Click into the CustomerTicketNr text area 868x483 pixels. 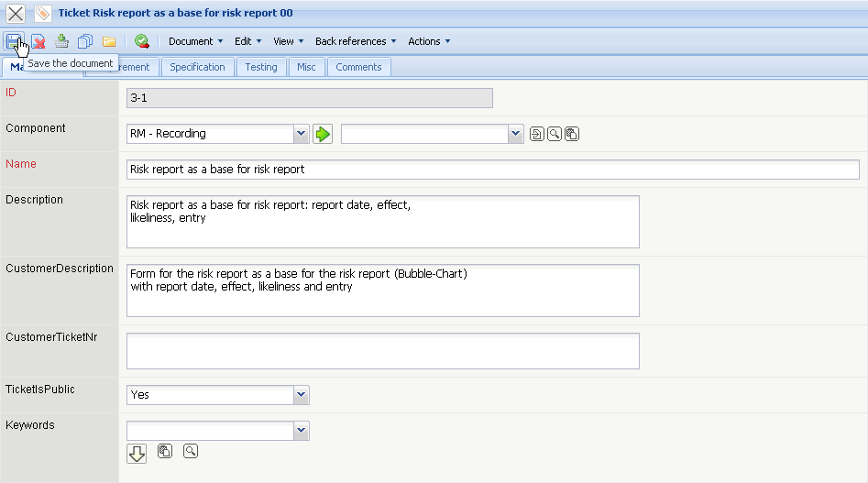coord(382,351)
